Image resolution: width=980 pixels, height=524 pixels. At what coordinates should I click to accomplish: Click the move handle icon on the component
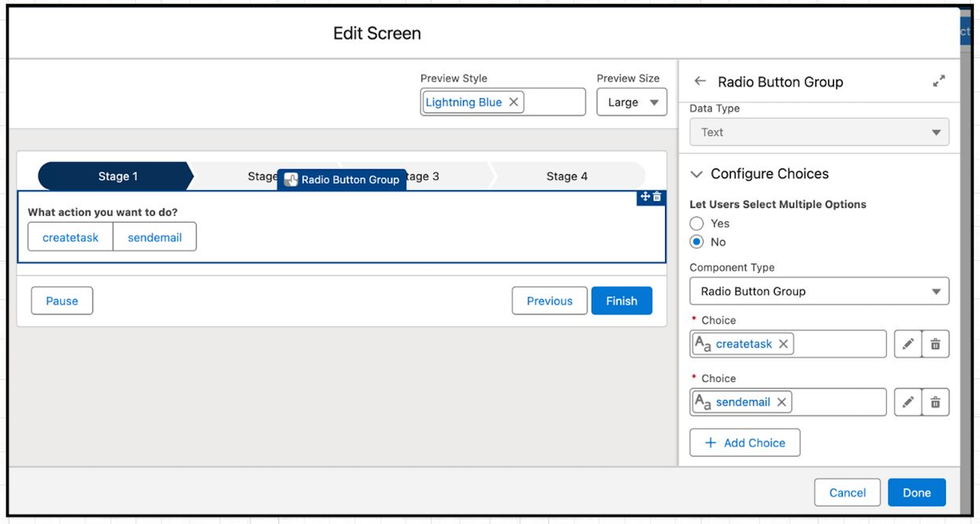click(645, 196)
